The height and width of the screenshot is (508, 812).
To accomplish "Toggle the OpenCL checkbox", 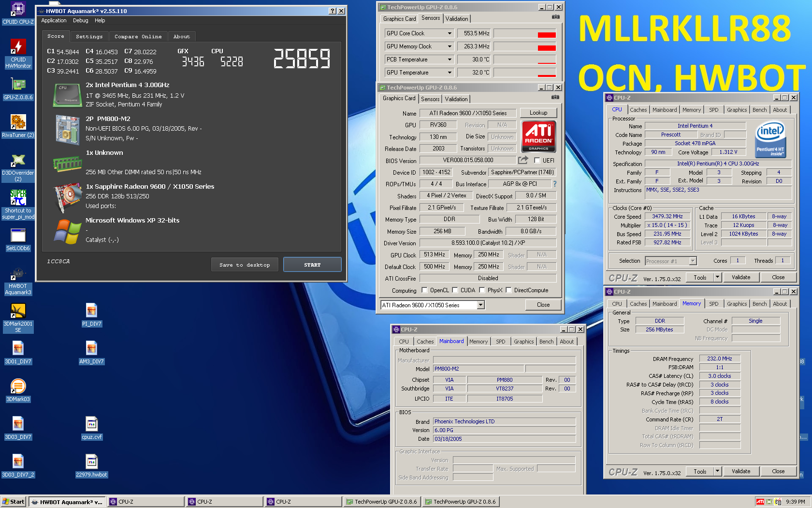I will pyautogui.click(x=424, y=290).
